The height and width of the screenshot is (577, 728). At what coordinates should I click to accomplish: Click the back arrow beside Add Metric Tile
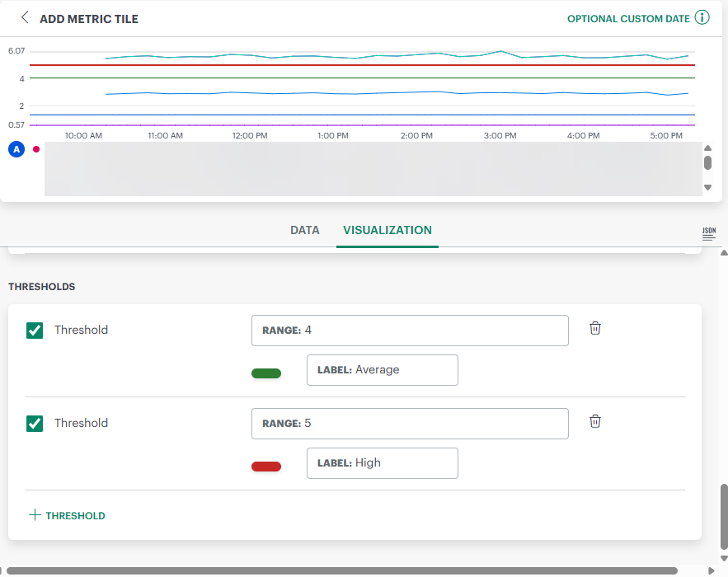[25, 17]
